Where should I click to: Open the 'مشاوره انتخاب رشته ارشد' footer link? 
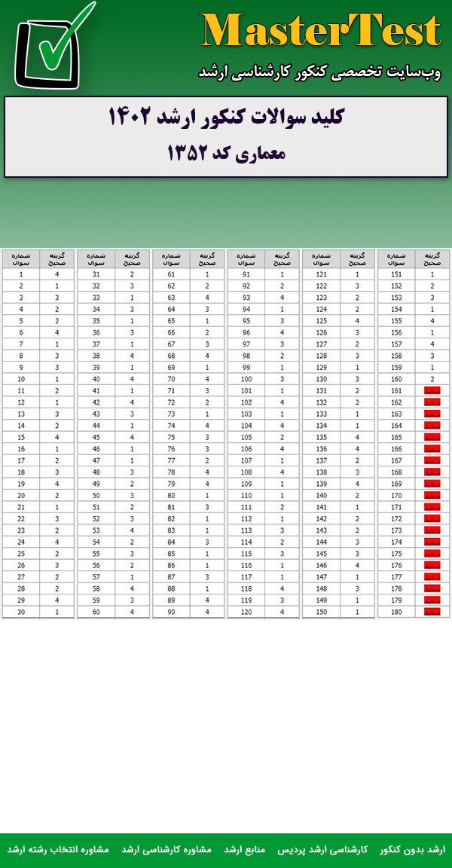(58, 849)
